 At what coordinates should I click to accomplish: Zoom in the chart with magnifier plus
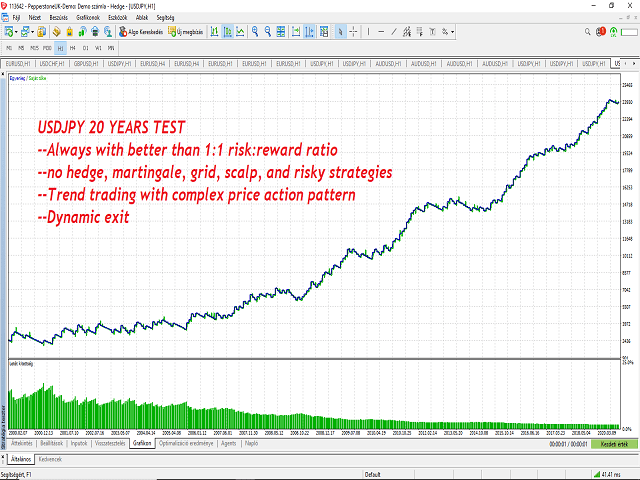coord(255,32)
